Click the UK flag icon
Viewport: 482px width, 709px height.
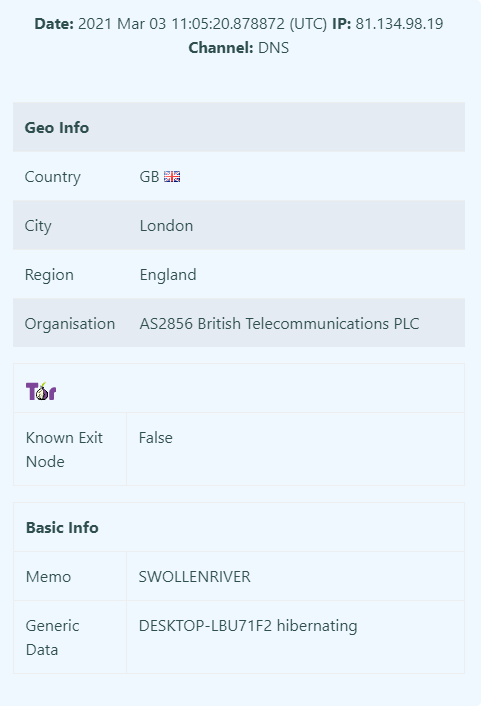point(172,177)
